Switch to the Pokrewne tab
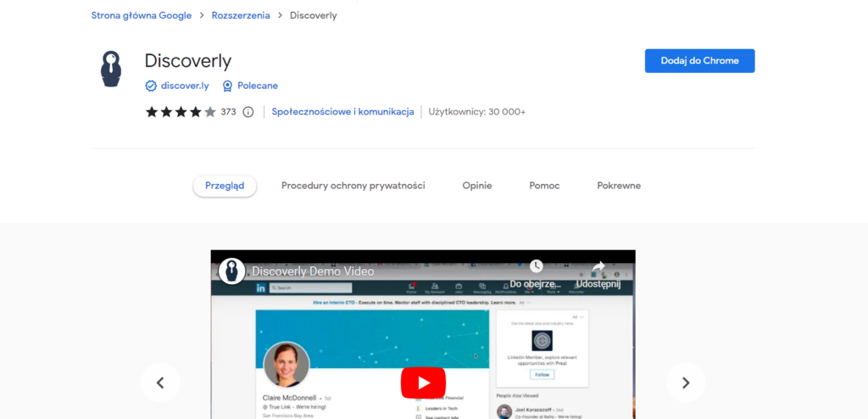 coord(619,186)
